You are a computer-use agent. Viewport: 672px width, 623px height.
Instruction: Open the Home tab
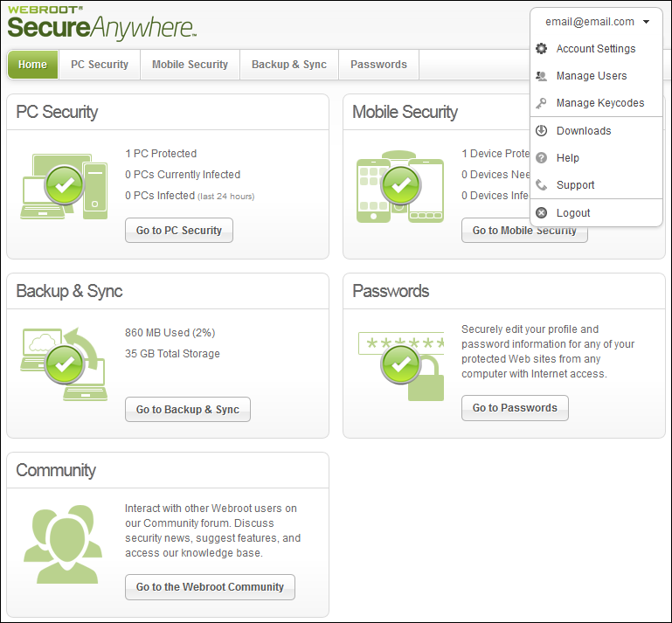pyautogui.click(x=32, y=65)
